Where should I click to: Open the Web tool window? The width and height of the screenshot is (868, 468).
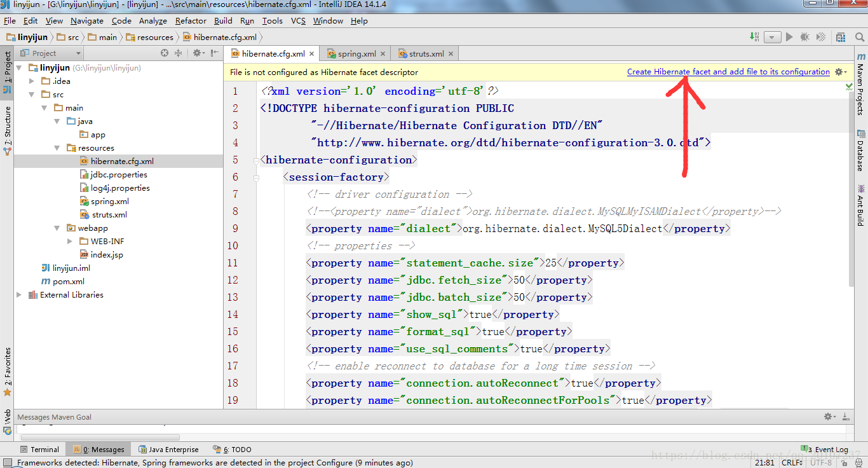7,422
